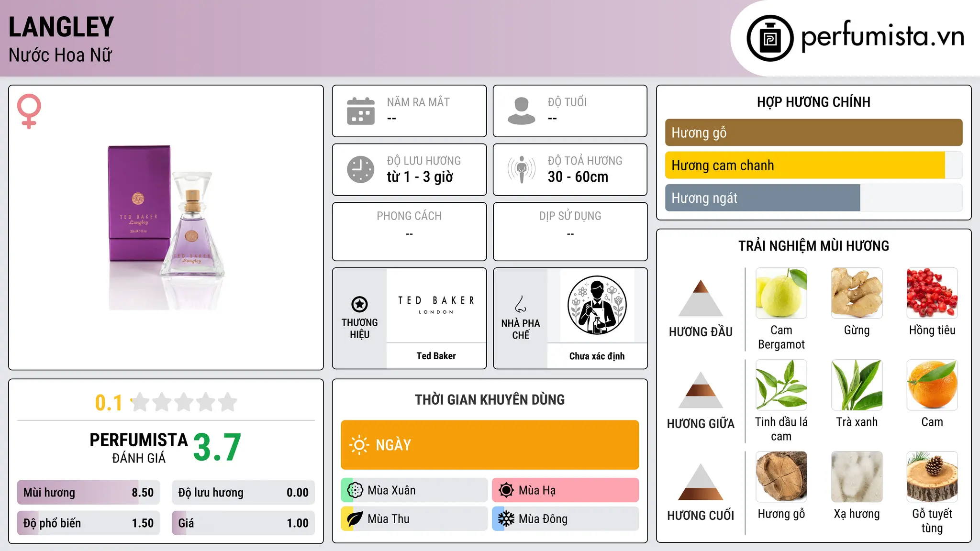Click the Độ phổ biến 1.50 rating bar
The width and height of the screenshot is (980, 551).
(89, 523)
